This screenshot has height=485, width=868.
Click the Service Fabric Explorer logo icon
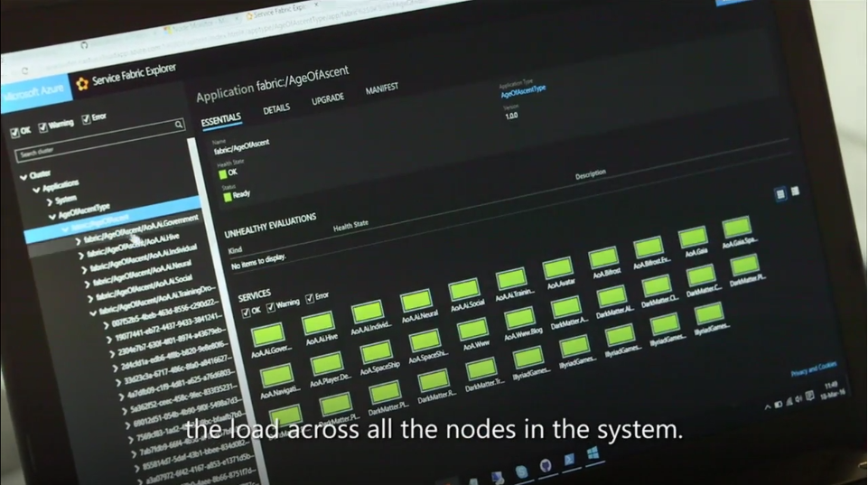pyautogui.click(x=82, y=84)
